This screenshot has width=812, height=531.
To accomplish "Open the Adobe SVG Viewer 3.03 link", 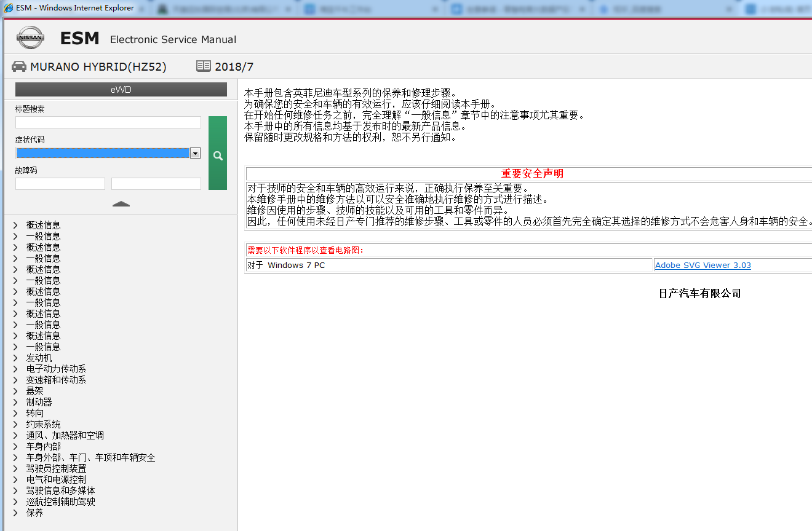I will point(703,265).
